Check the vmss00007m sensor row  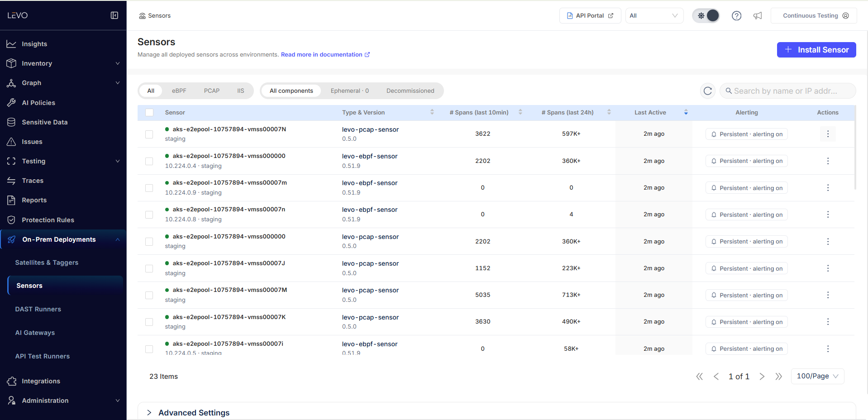(149, 188)
